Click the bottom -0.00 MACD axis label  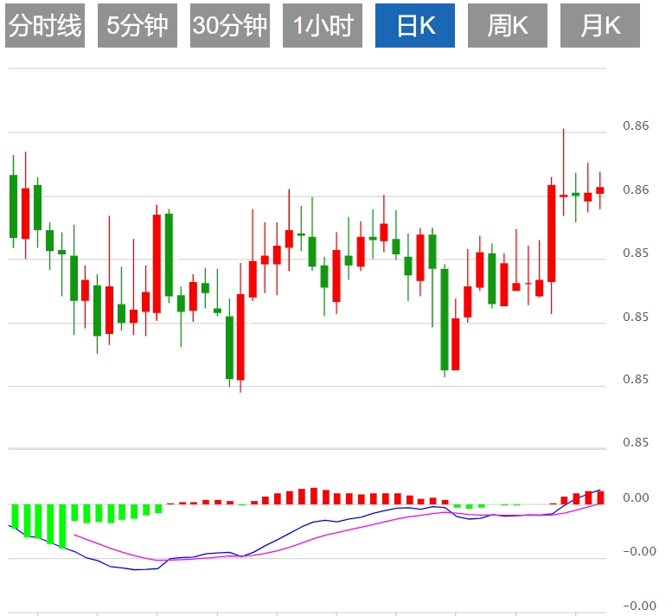[x=639, y=606]
